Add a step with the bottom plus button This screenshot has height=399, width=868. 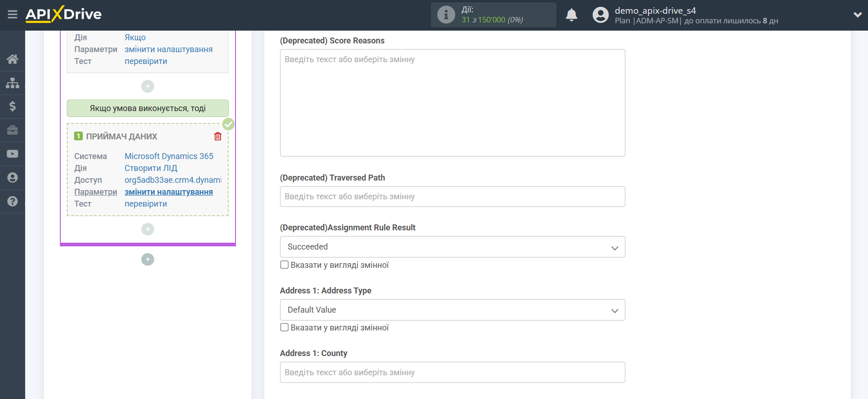(148, 260)
